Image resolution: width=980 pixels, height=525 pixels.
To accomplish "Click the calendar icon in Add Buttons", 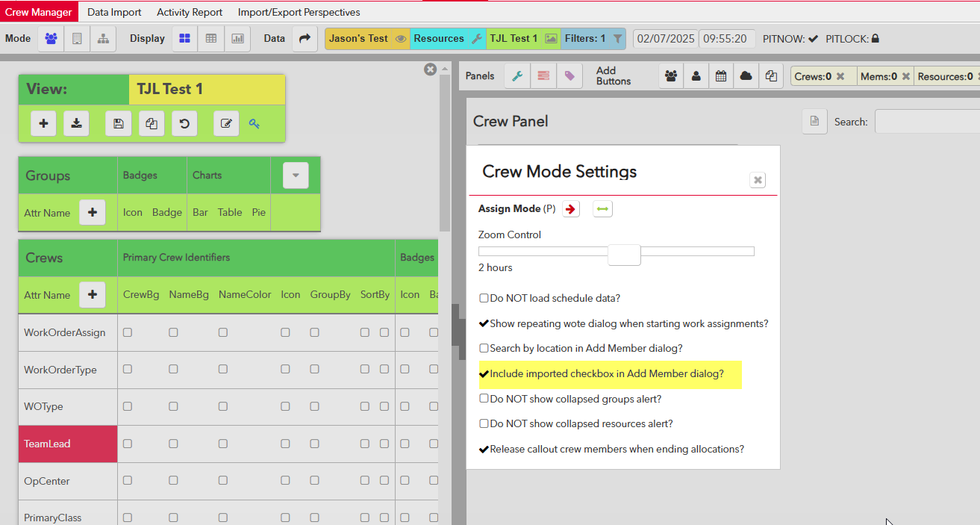I will [x=721, y=76].
